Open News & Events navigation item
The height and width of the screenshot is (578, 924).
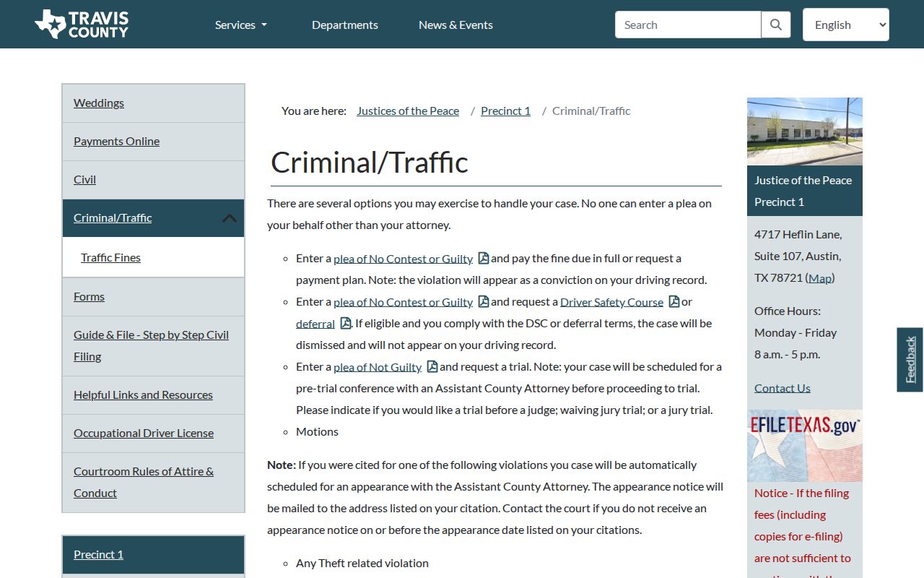(x=456, y=25)
